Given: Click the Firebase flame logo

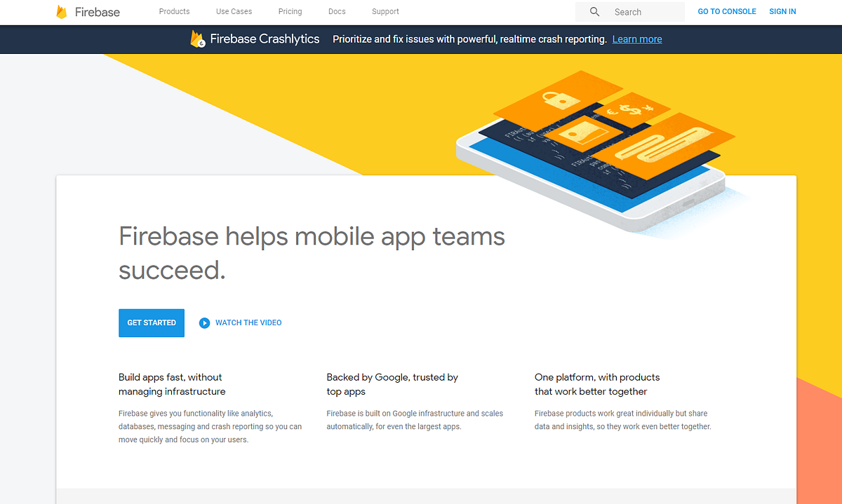Looking at the screenshot, I should point(61,11).
